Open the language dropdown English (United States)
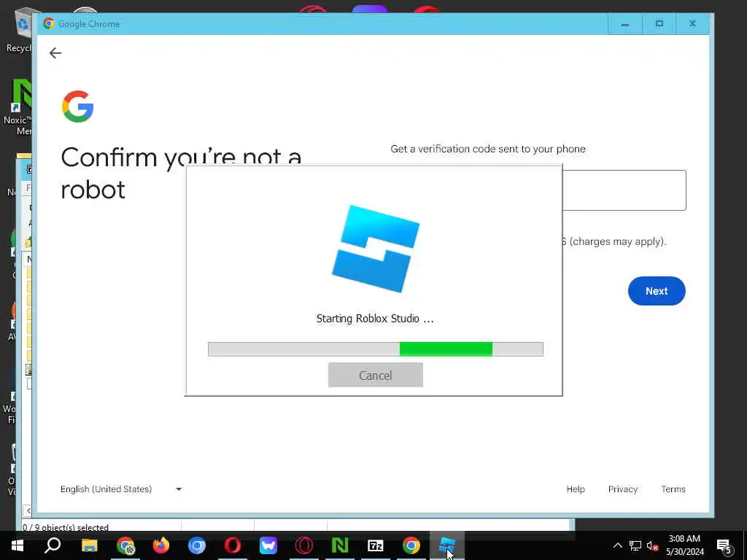Screen dimensions: 747x560 (121, 489)
